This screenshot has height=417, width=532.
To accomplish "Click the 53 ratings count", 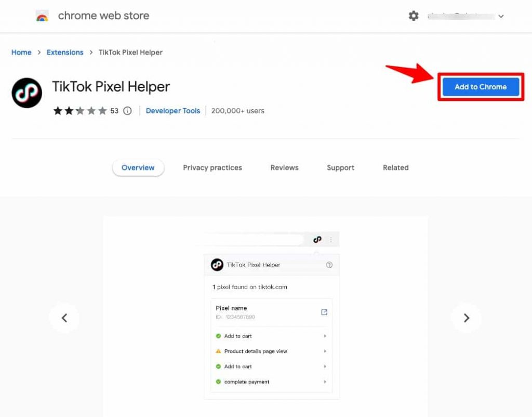I will click(x=114, y=111).
